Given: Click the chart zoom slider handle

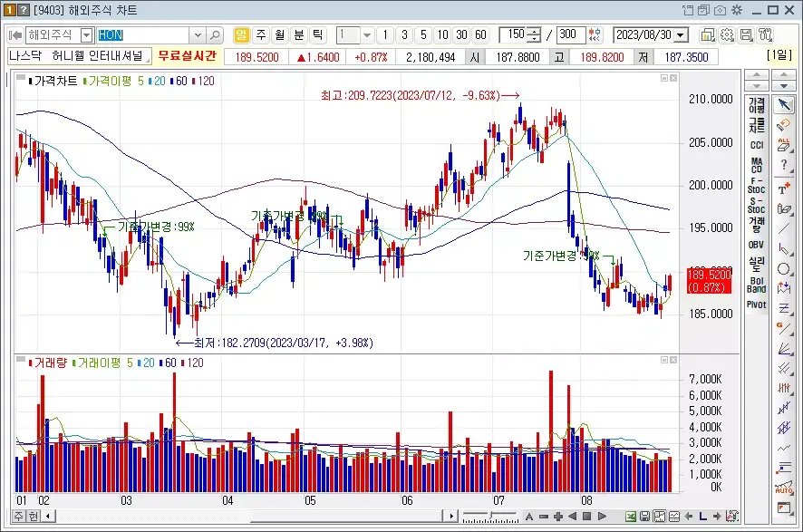Looking at the screenshot, I should (491, 515).
